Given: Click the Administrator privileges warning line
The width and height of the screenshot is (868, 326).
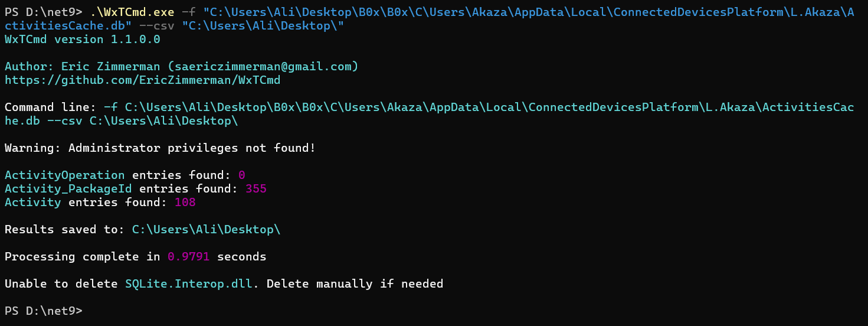Looking at the screenshot, I should [160, 148].
